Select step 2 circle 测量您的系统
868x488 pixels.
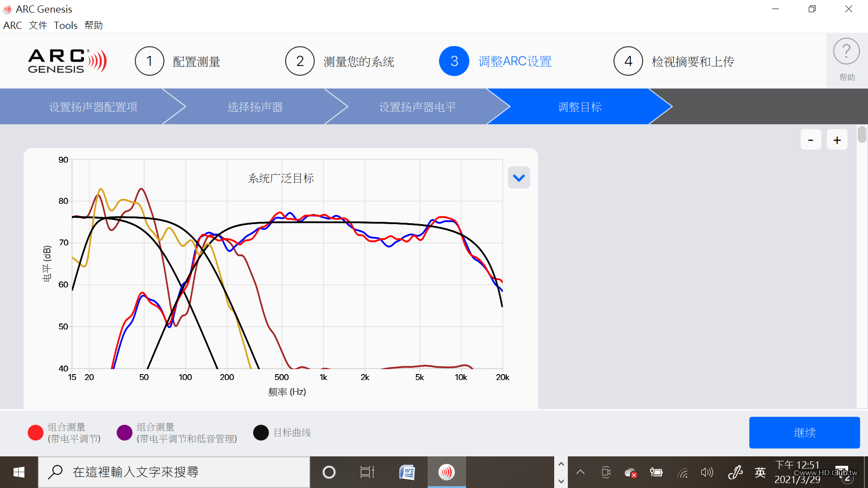(300, 61)
